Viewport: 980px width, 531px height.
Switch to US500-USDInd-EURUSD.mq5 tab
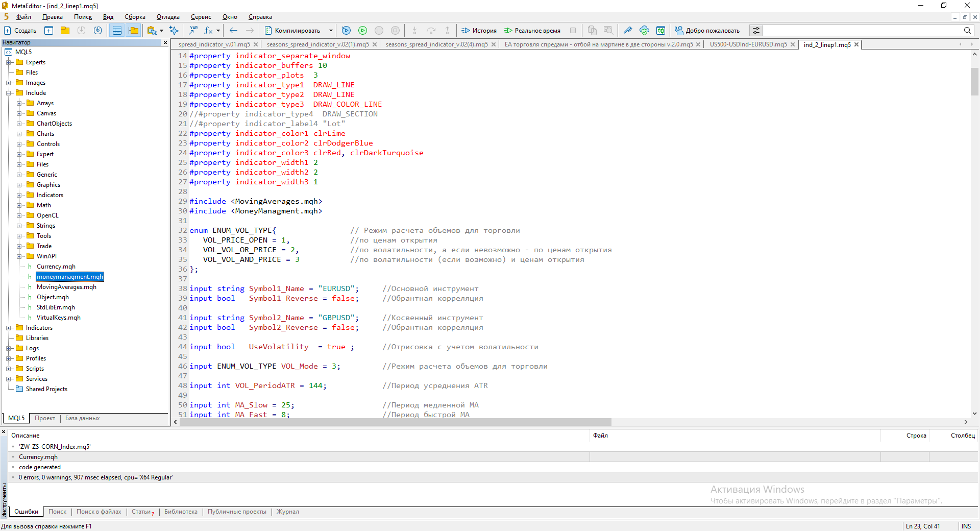click(748, 45)
